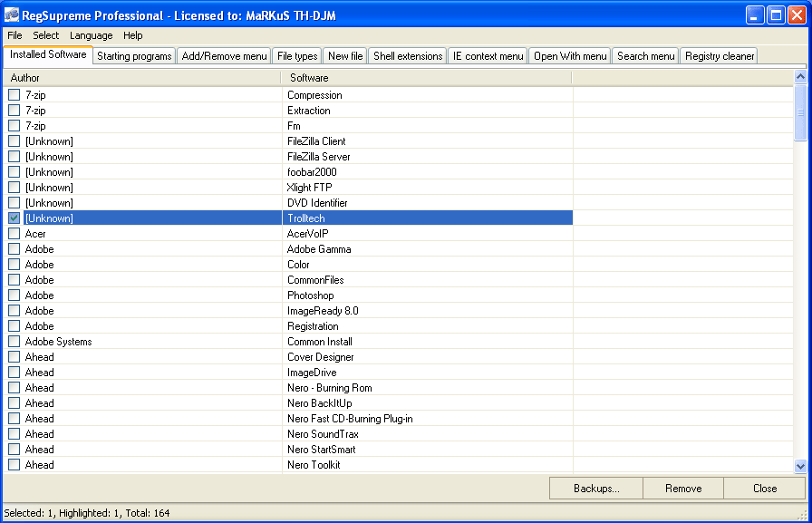Screen dimensions: 812x523
Task: Uncheck the Trolltech entry checkbox
Action: click(x=14, y=218)
